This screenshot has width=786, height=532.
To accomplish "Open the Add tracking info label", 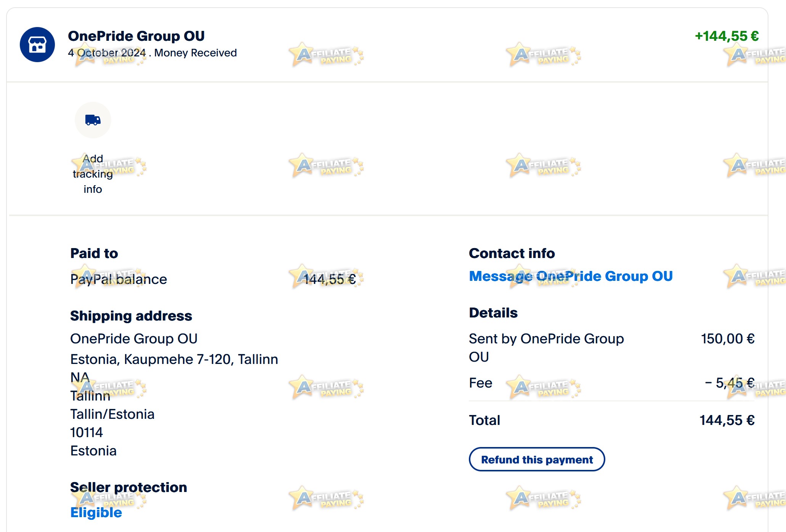I will [x=93, y=174].
